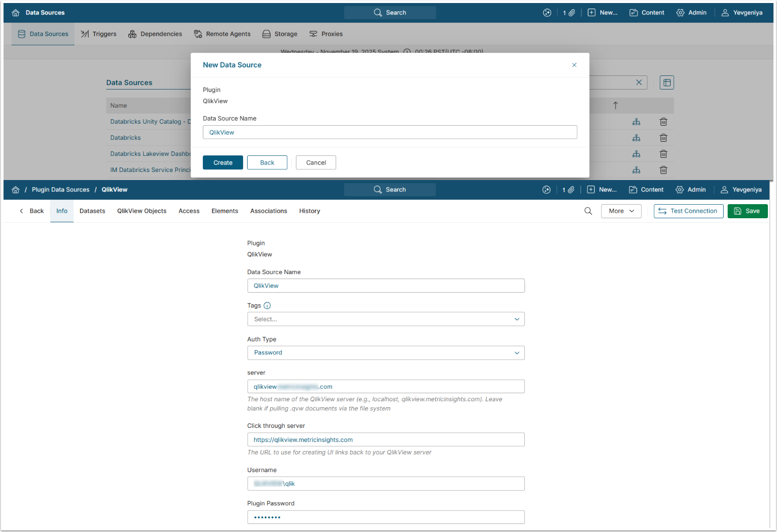
Task: Click the Search box in the QlikView page header
Action: [390, 190]
